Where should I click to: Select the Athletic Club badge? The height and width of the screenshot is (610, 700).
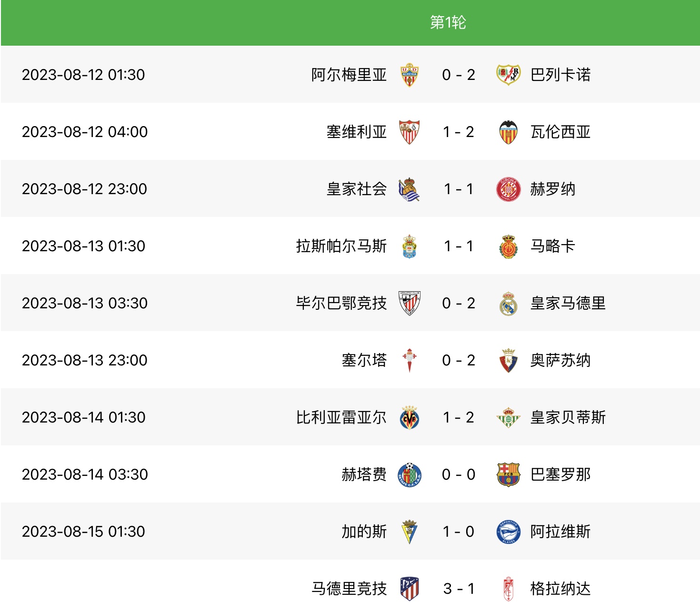coord(410,303)
